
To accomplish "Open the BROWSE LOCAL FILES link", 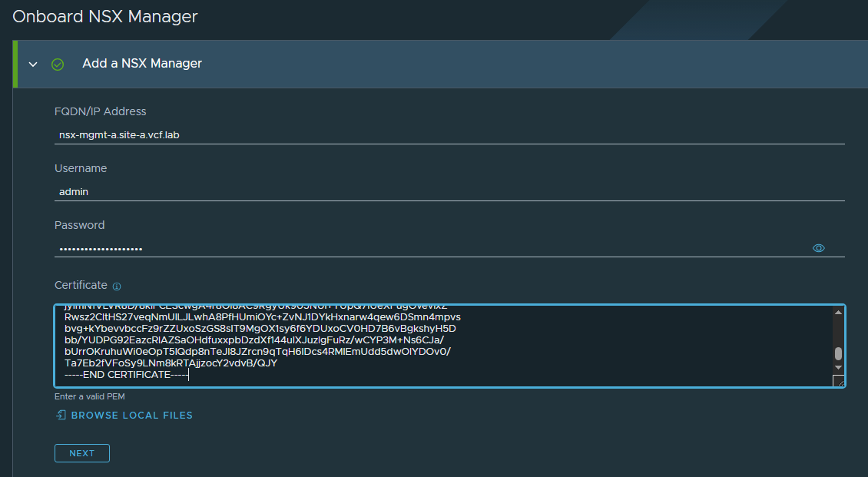I will [131, 416].
